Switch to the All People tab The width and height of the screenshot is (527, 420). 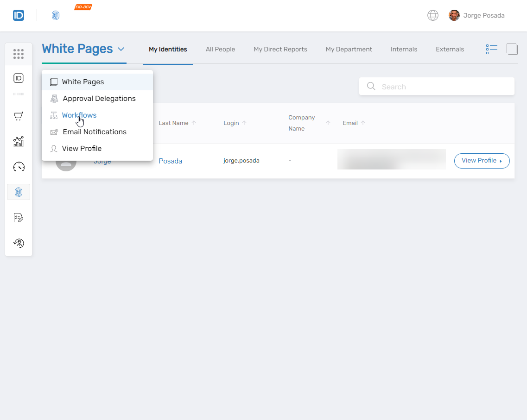point(220,49)
